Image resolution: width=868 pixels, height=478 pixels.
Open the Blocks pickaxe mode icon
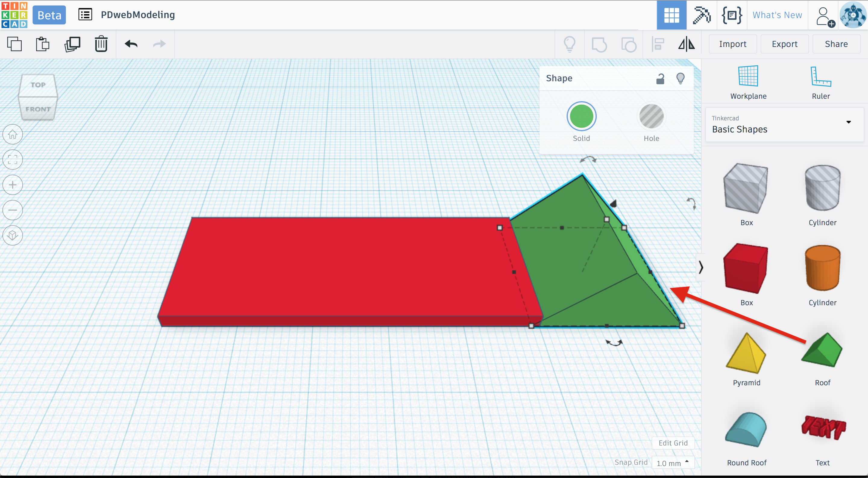pos(701,15)
